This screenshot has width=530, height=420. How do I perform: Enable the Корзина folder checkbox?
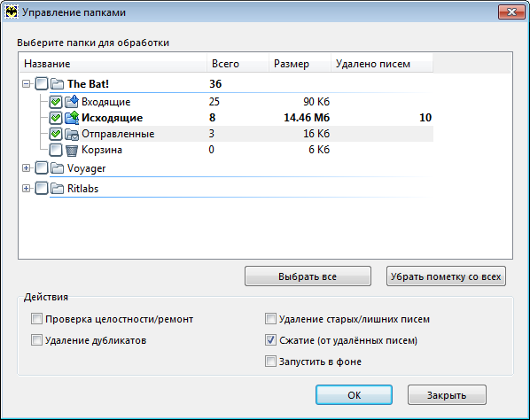tap(56, 150)
